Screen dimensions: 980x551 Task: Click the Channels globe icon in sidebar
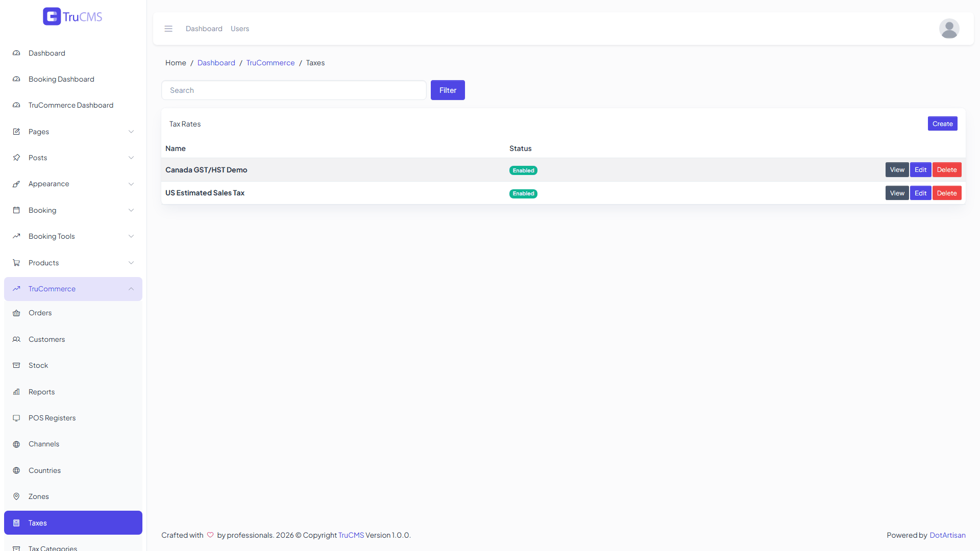(x=16, y=444)
